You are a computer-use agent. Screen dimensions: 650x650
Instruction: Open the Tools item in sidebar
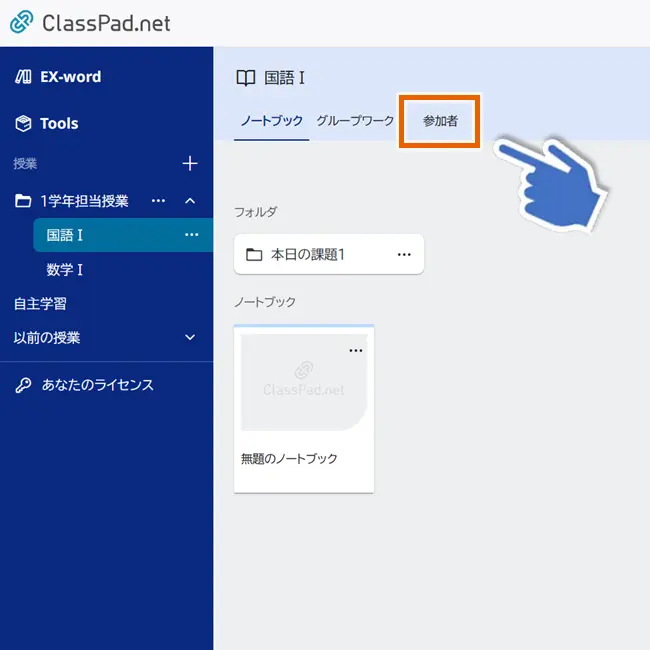(x=59, y=124)
